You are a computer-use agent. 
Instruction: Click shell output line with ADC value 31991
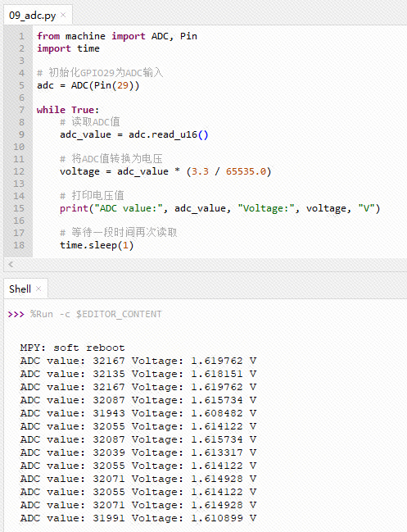tap(138, 518)
